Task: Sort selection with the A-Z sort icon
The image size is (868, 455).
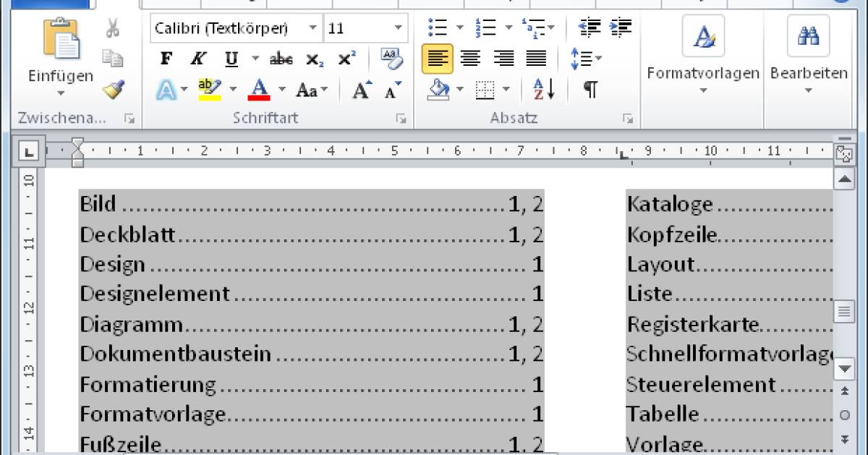Action: (x=543, y=90)
